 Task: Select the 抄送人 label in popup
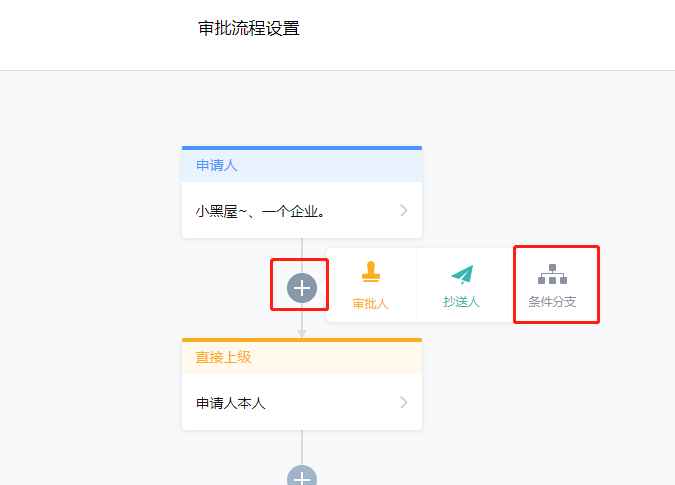coord(461,302)
